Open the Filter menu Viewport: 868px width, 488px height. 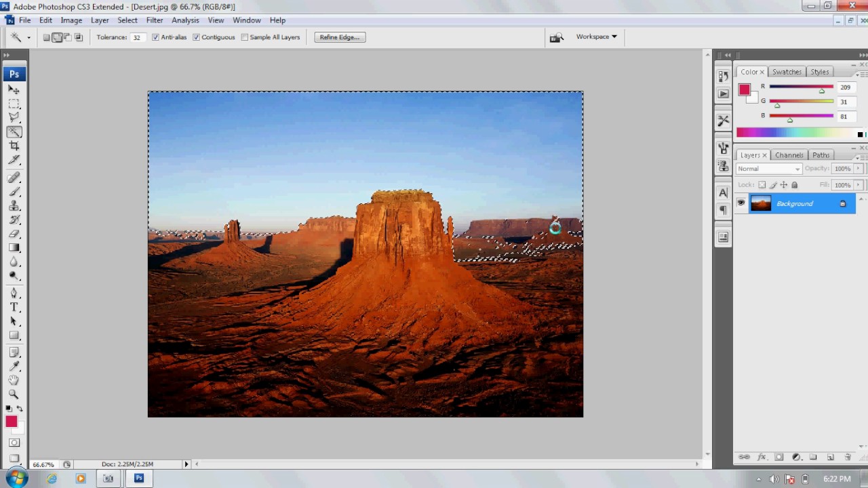pos(155,20)
